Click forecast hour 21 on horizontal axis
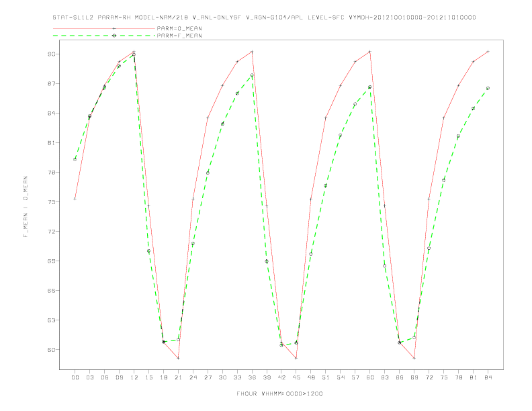532x411 pixels. point(178,377)
